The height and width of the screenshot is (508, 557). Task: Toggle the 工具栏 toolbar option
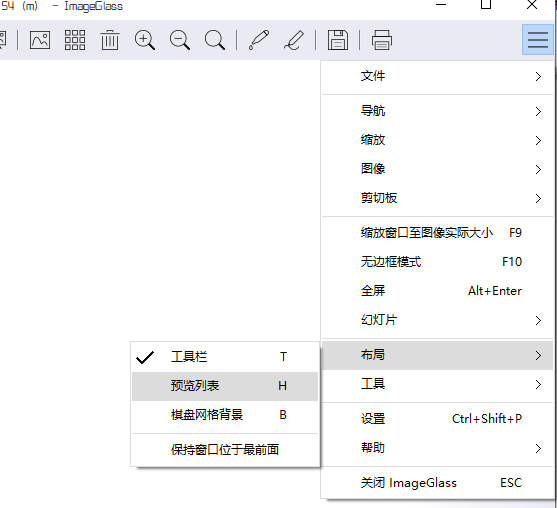[225, 357]
